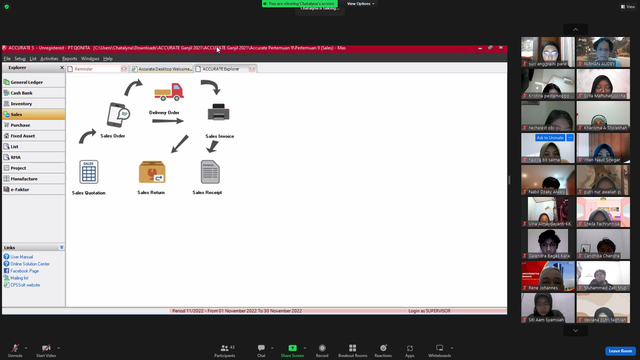Expand chat options arrow
640x360 pixels.
click(x=272, y=348)
